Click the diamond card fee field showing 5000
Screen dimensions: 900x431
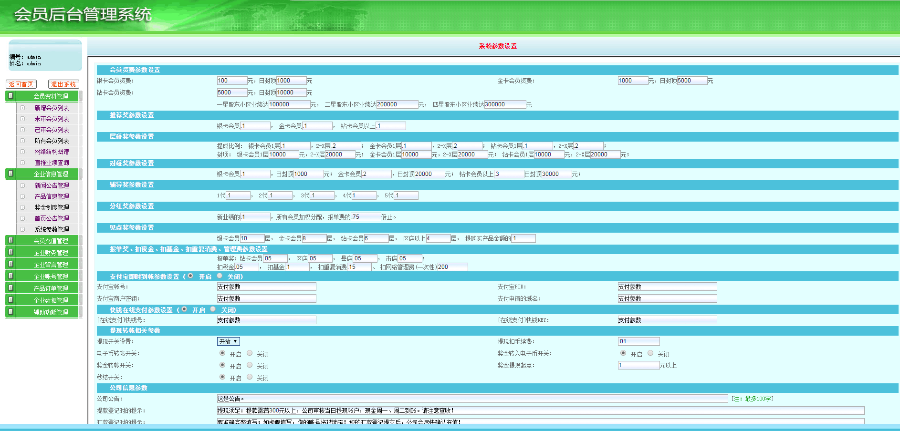coord(230,91)
